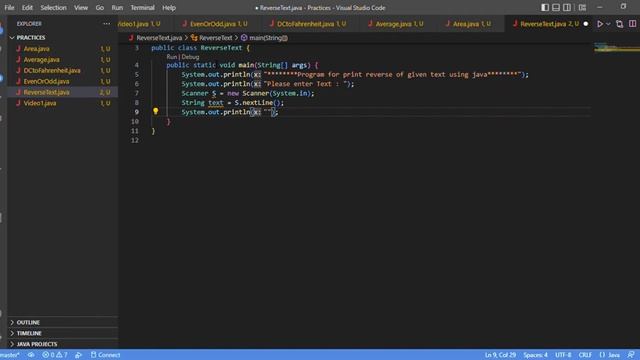Viewport: 640px width, 360px height.
Task: Change line ending via CRLF
Action: click(585, 355)
